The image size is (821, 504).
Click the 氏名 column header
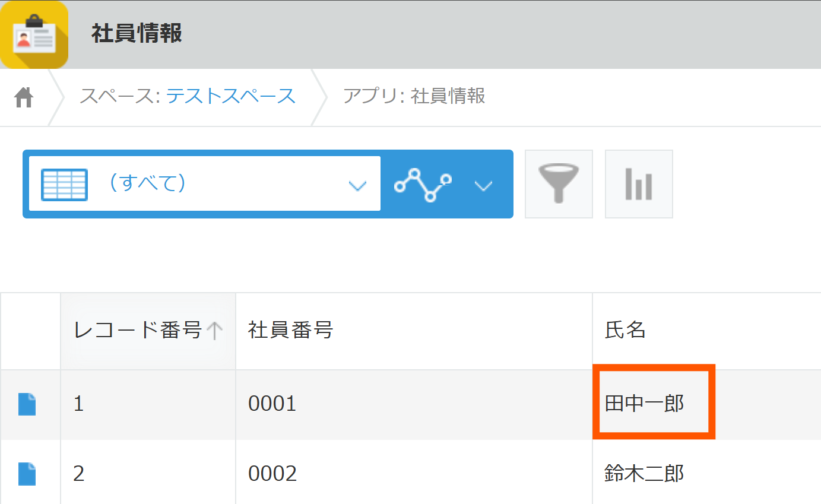pyautogui.click(x=625, y=329)
